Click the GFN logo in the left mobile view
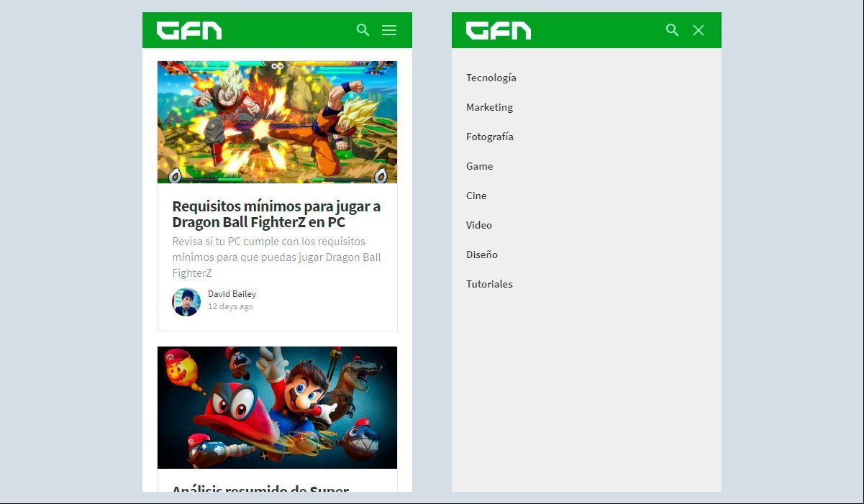This screenshot has height=504, width=864. pyautogui.click(x=189, y=30)
